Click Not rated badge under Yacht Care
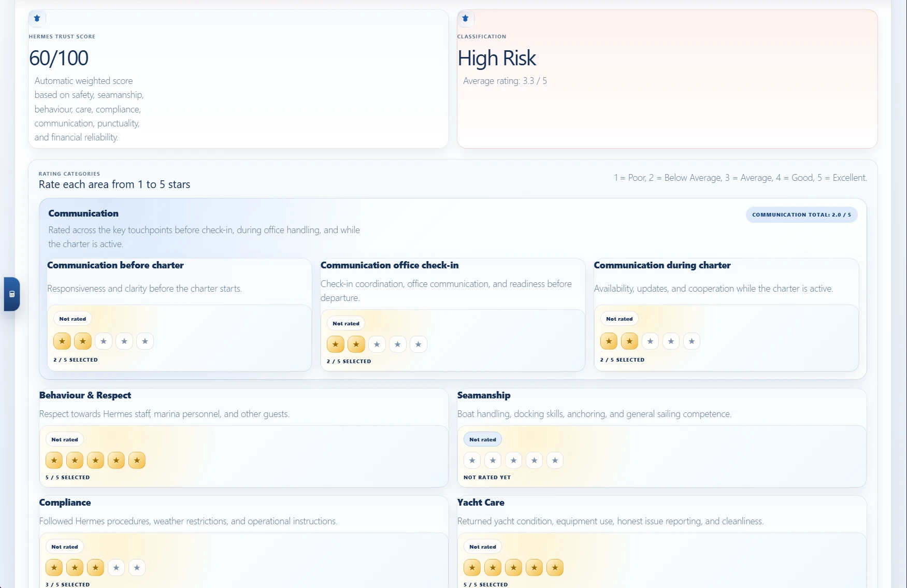907x588 pixels. (x=483, y=547)
